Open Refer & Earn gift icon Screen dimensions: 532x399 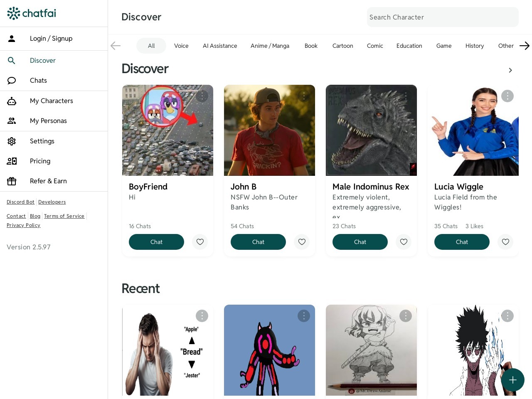coord(12,181)
